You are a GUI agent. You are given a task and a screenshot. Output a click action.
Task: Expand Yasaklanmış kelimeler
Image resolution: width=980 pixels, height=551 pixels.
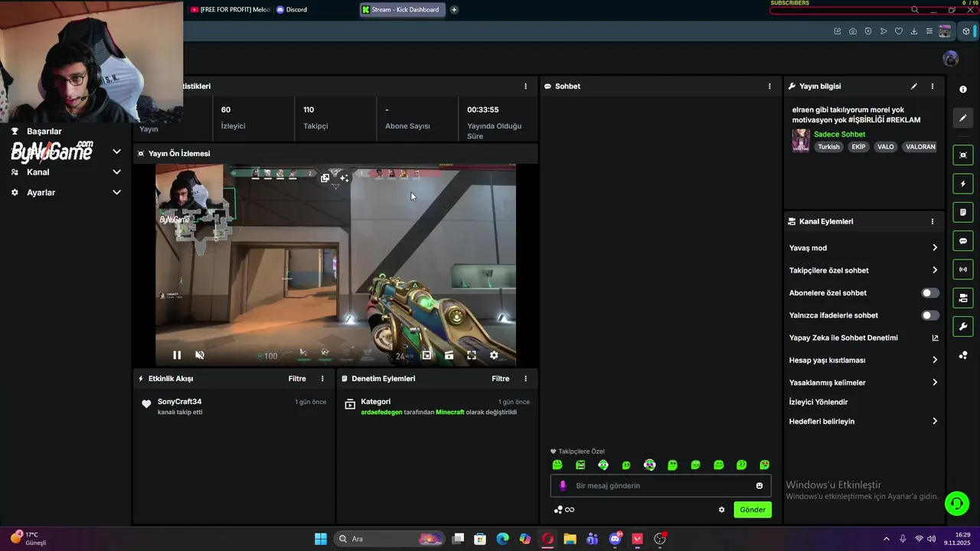863,383
